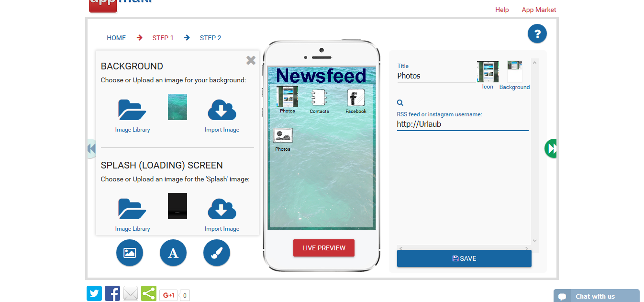Go back with the left double-arrow button
The image size is (644, 302).
[x=91, y=148]
